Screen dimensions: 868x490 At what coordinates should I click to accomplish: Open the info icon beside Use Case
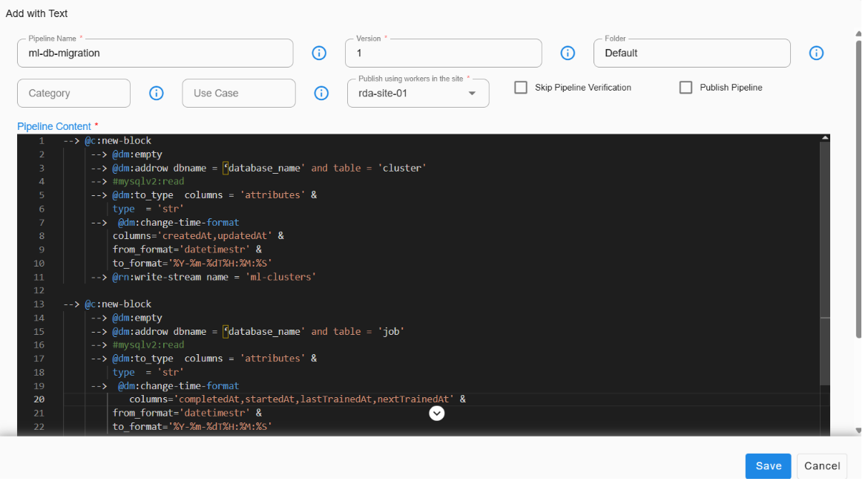321,93
